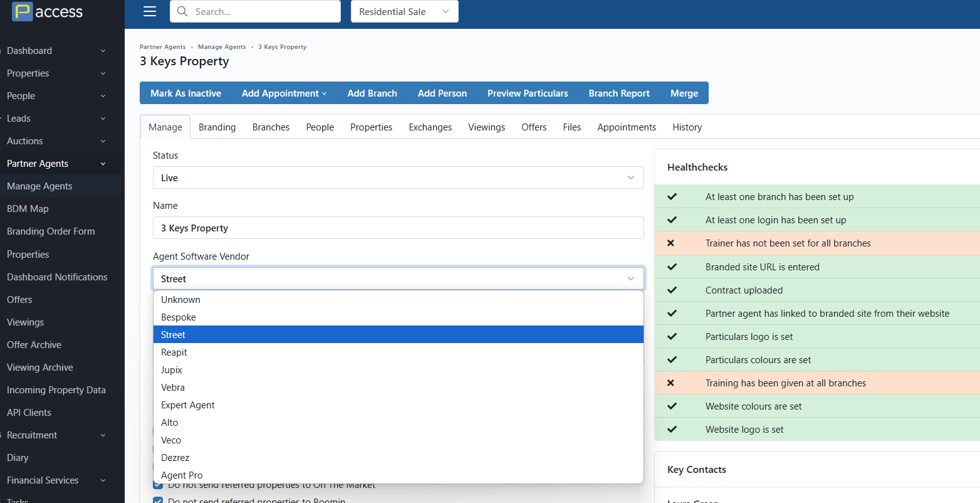Open the People tab
Image resolution: width=980 pixels, height=503 pixels.
tap(320, 127)
